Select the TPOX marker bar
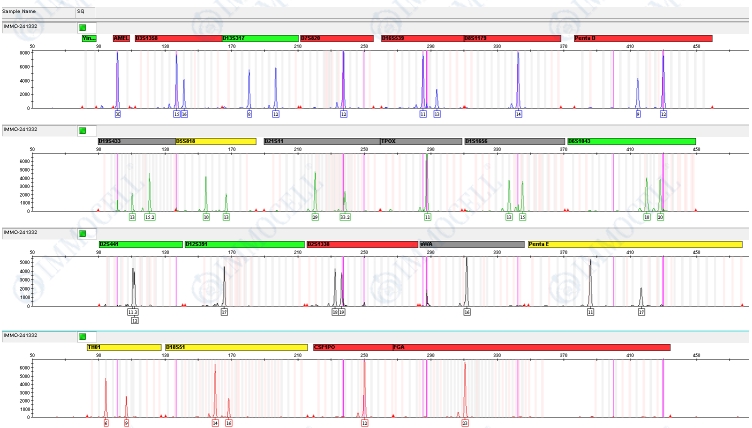This screenshot has width=752, height=428. 421,142
